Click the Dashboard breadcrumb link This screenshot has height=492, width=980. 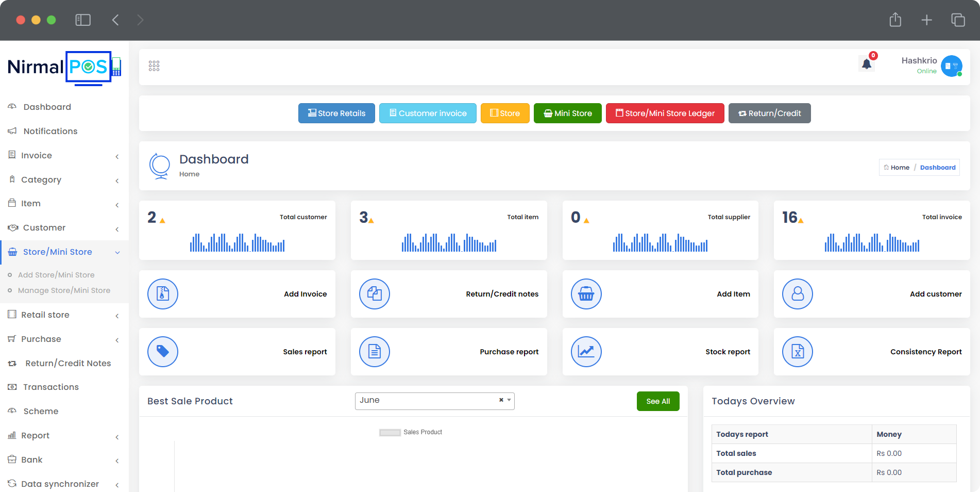(938, 168)
